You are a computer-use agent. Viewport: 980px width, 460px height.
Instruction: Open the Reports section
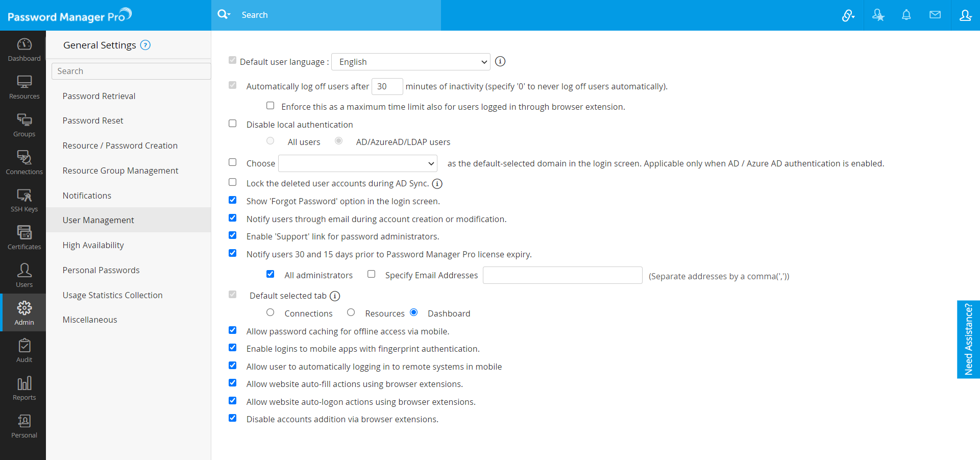coord(24,389)
